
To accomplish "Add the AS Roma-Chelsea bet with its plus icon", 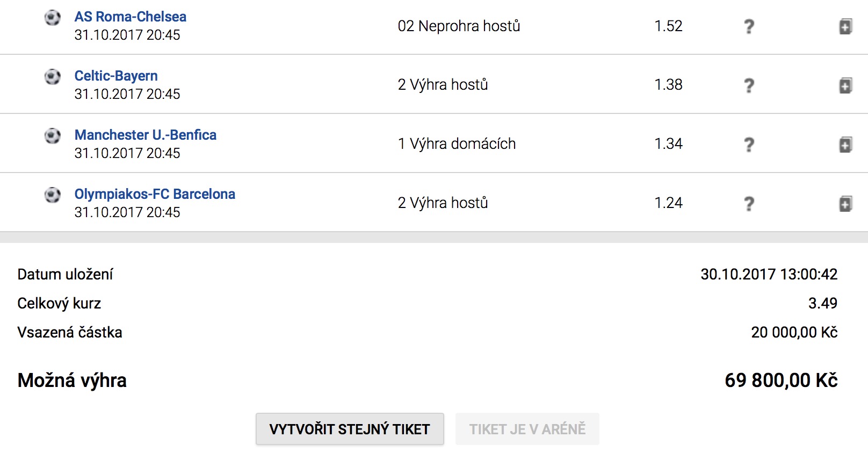I will (845, 26).
